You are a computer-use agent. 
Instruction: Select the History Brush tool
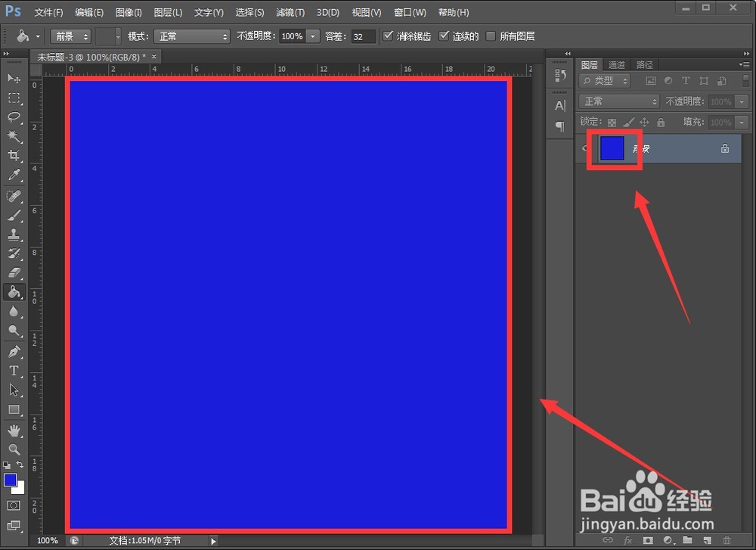pyautogui.click(x=14, y=253)
